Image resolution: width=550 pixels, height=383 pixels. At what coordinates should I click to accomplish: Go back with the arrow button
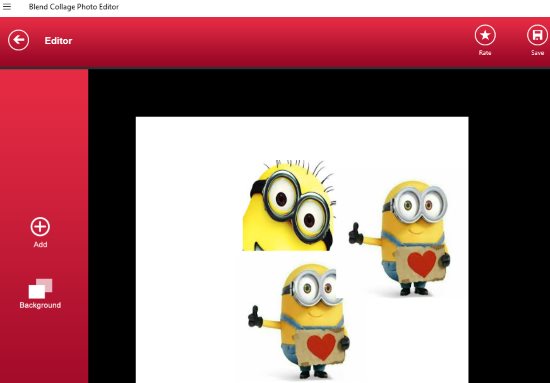tap(19, 40)
